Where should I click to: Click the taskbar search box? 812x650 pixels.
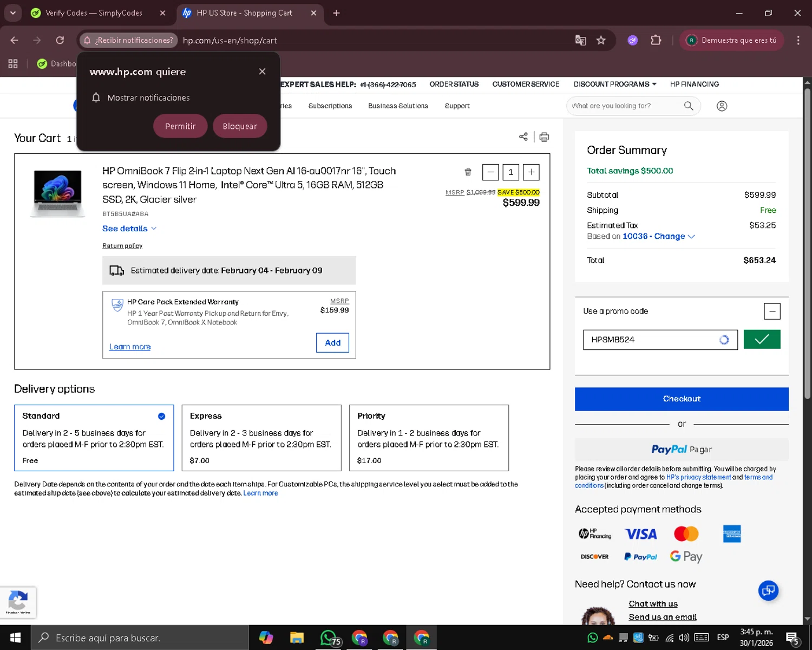pyautogui.click(x=140, y=638)
